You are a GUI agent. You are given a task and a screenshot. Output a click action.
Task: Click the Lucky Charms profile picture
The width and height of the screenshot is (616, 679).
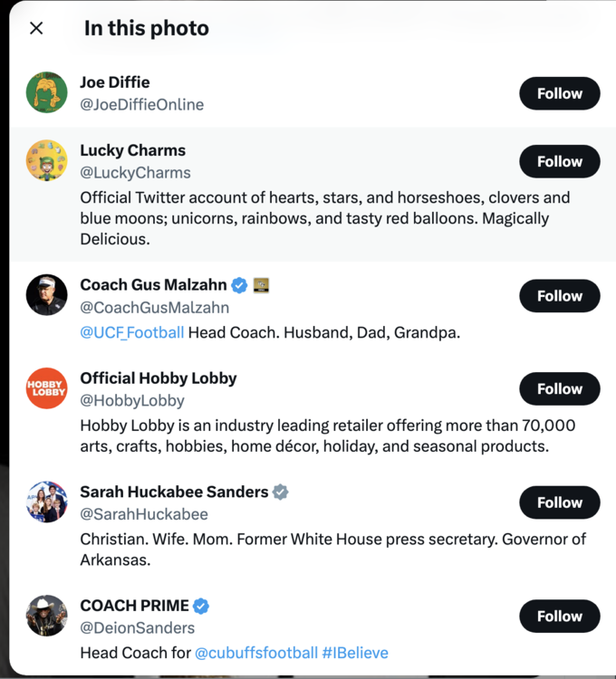point(46,161)
